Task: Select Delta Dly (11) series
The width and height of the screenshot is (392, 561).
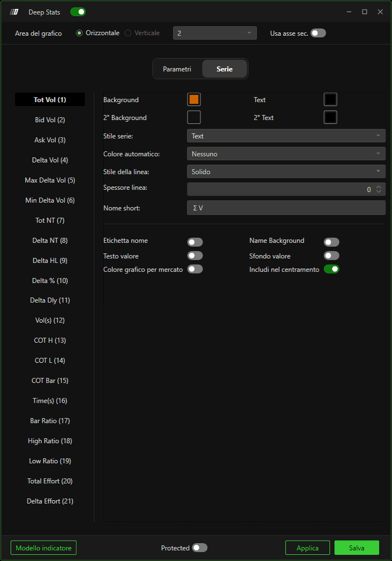Action: [x=50, y=300]
